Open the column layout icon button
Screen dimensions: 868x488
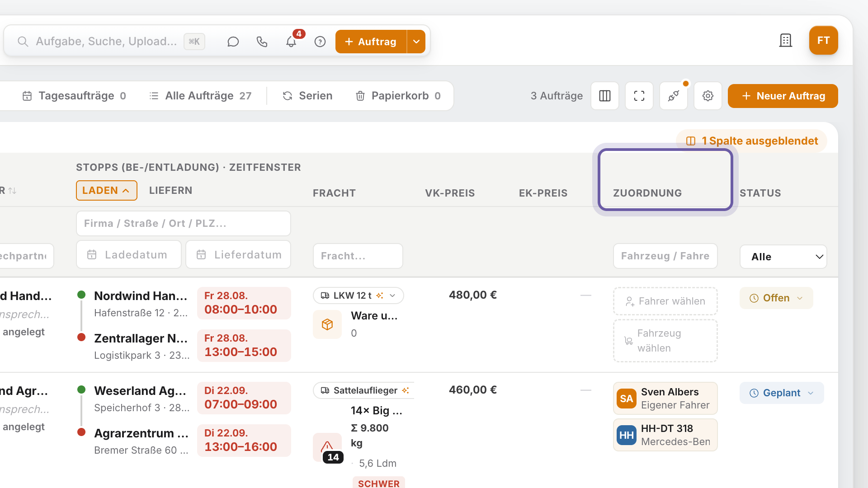click(x=605, y=96)
